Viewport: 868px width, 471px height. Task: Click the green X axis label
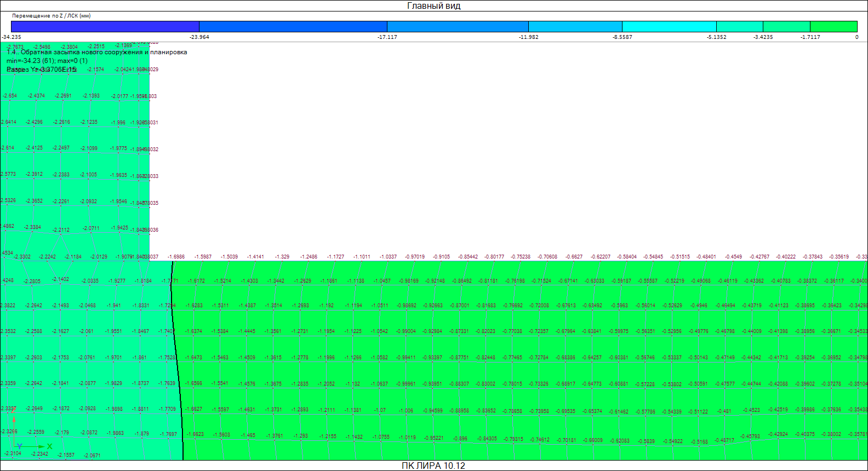coord(50,446)
